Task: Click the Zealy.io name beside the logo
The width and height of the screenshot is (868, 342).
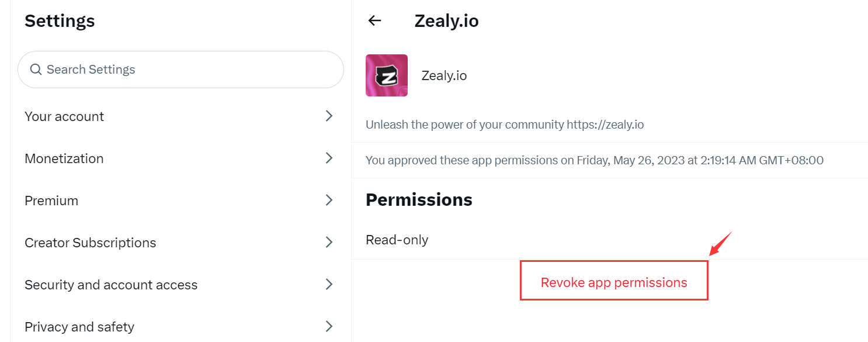Action: coord(444,75)
